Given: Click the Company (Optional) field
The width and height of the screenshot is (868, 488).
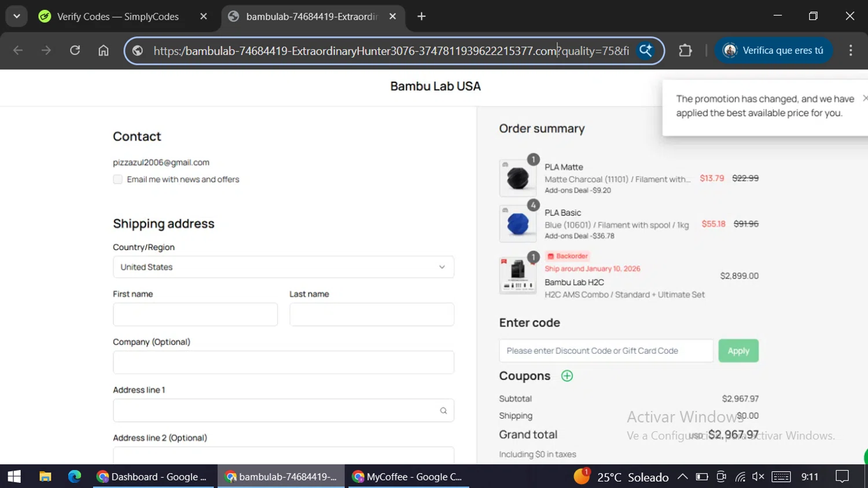Looking at the screenshot, I should 284,362.
